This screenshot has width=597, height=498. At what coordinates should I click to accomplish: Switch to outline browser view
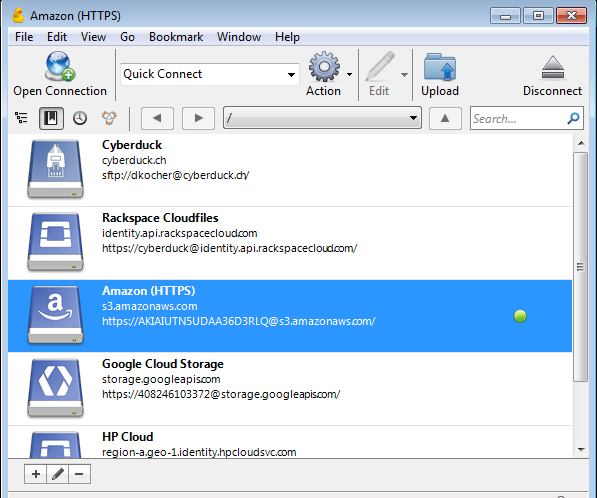click(x=21, y=118)
